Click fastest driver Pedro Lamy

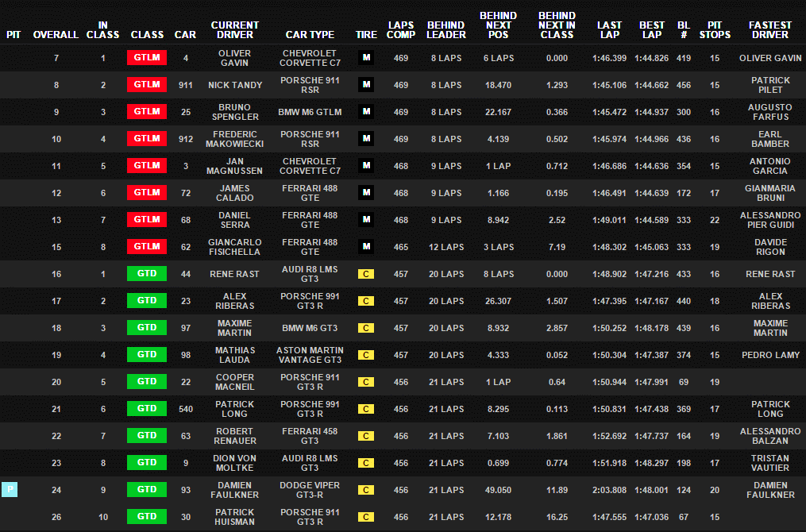(770, 355)
